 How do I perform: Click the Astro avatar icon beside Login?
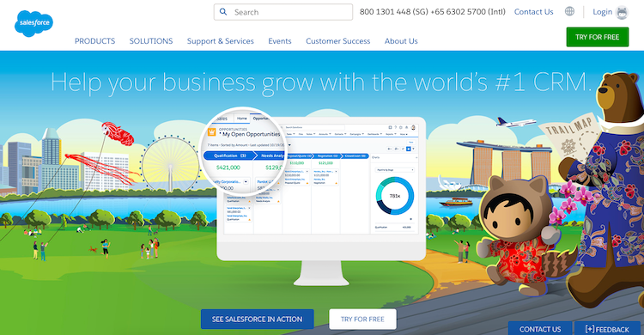623,12
